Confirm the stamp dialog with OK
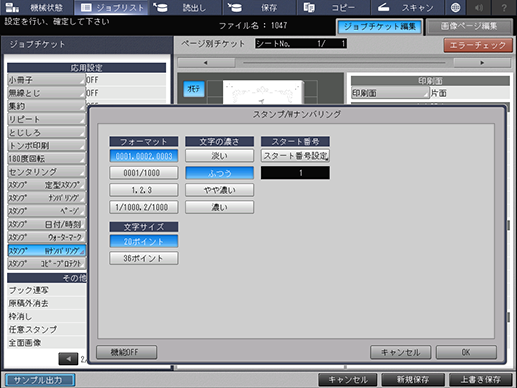Image resolution: width=517 pixels, height=388 pixels. click(466, 352)
